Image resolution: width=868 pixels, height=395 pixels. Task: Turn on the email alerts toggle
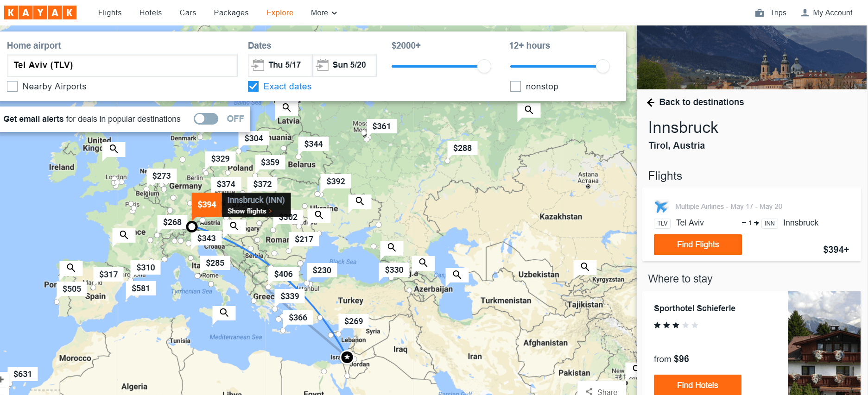pyautogui.click(x=206, y=119)
